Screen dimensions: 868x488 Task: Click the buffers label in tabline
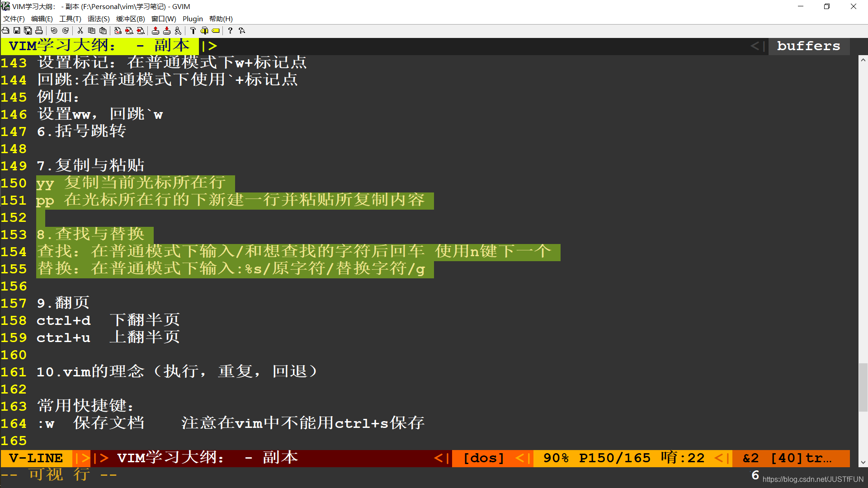(x=808, y=46)
